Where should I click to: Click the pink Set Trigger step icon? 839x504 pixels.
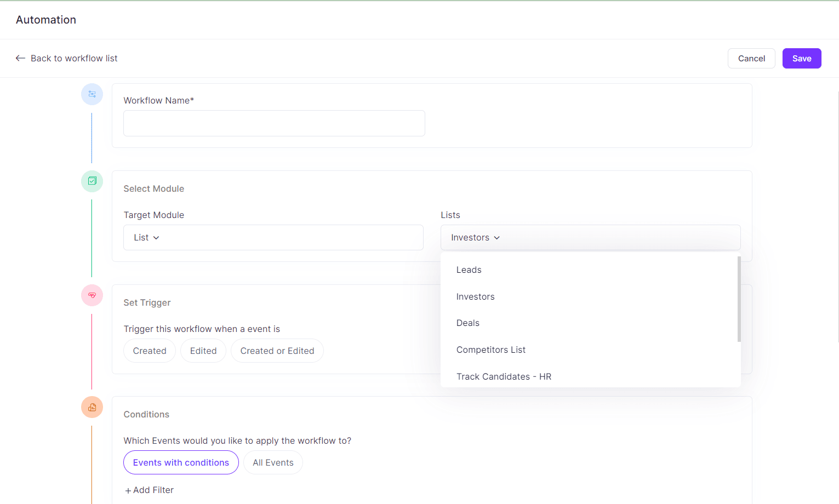point(92,295)
